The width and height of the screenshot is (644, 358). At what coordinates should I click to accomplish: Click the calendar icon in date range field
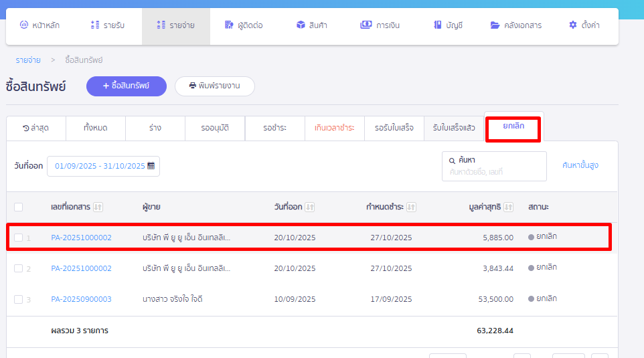pos(151,166)
